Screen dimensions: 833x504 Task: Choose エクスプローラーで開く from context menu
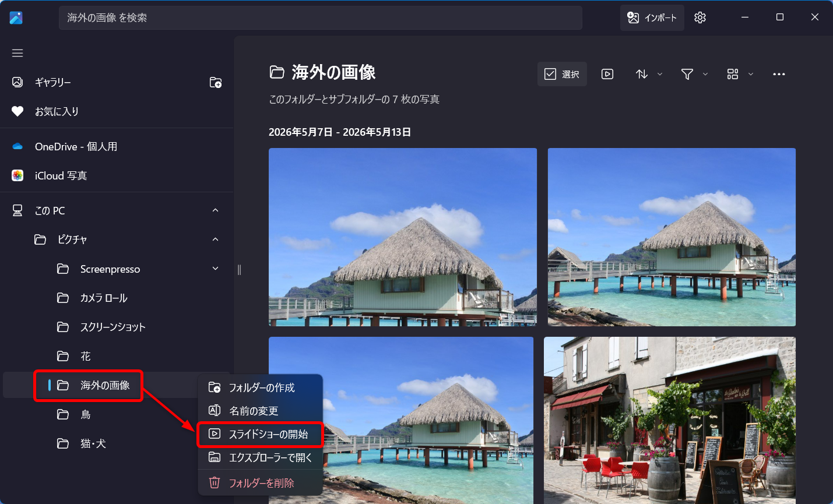point(261,457)
